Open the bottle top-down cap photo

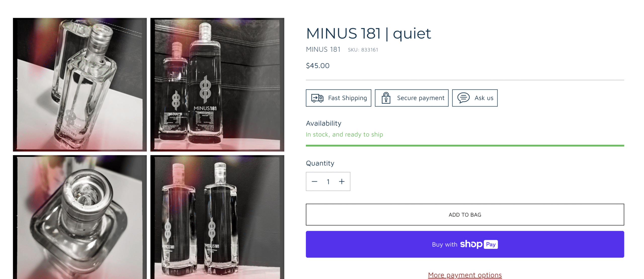80,217
